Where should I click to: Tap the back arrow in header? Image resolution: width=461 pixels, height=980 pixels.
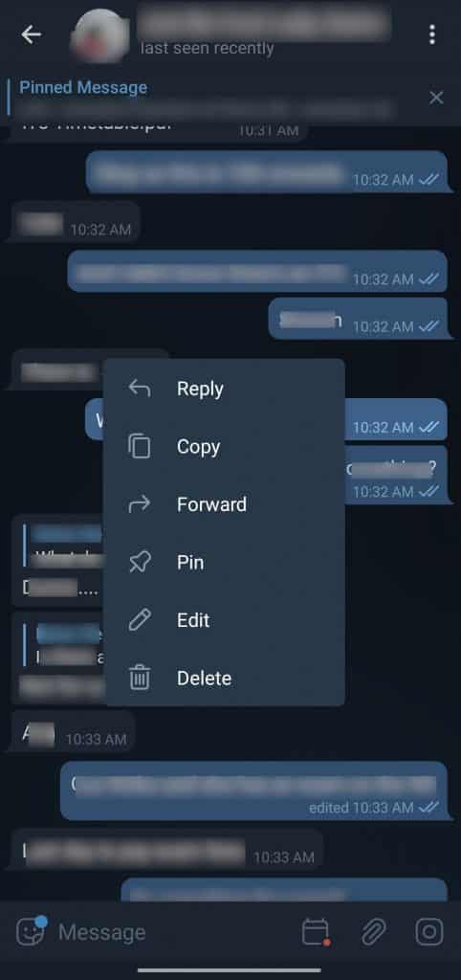tap(32, 35)
